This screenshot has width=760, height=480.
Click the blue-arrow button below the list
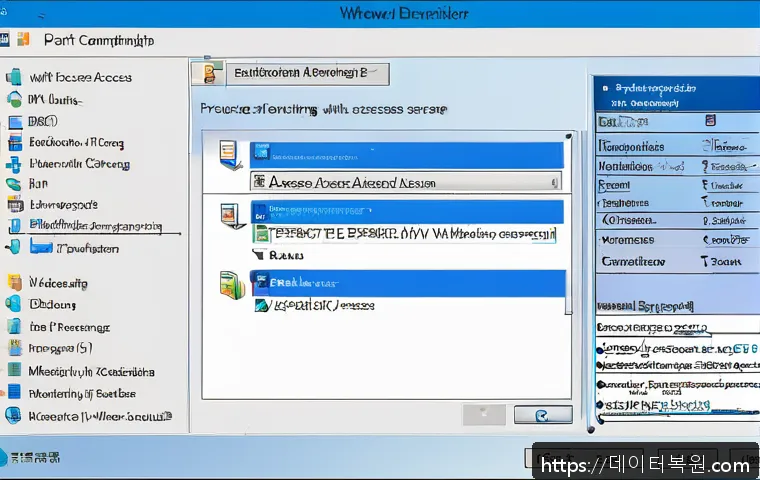pyautogui.click(x=542, y=415)
